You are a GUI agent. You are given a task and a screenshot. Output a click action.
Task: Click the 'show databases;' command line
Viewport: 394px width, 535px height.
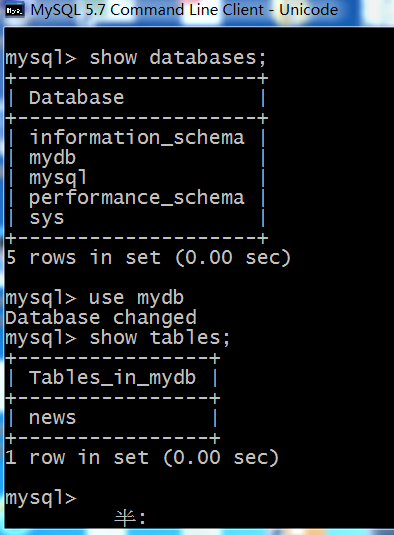coord(136,58)
